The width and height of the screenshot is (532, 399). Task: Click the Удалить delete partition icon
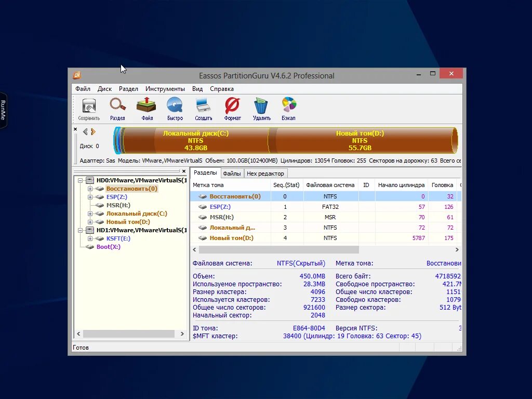pyautogui.click(x=261, y=109)
